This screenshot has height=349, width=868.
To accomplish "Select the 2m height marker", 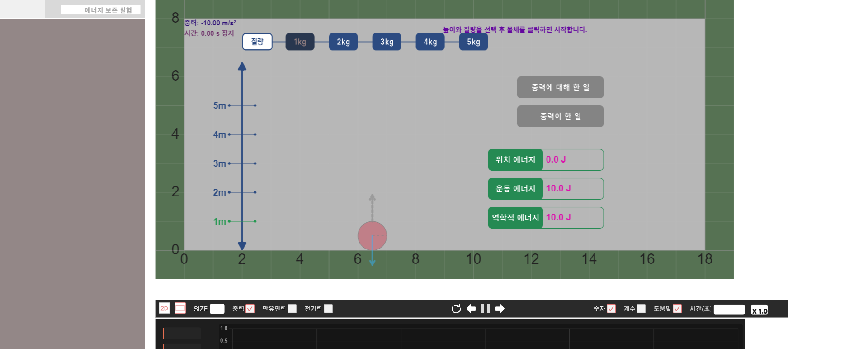I will pos(235,192).
